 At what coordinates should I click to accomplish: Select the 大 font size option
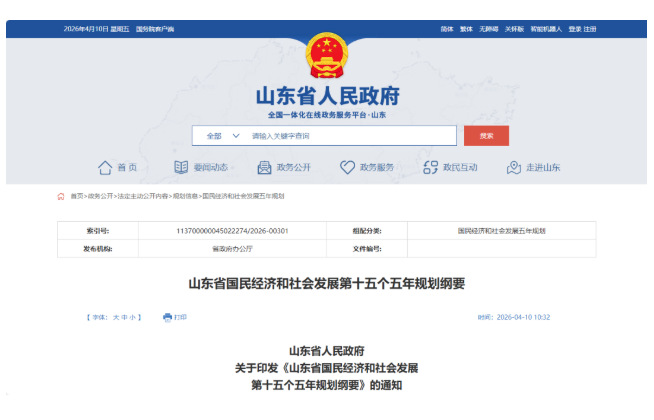coord(115,317)
